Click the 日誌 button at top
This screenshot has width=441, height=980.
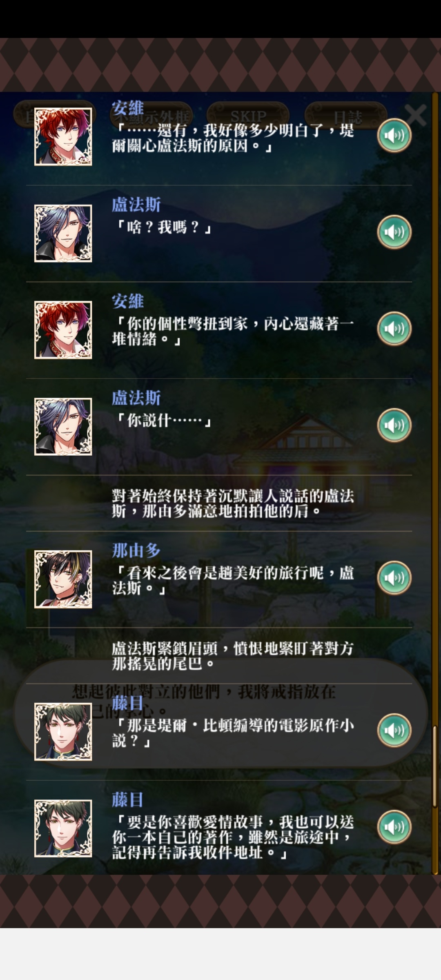tap(346, 116)
